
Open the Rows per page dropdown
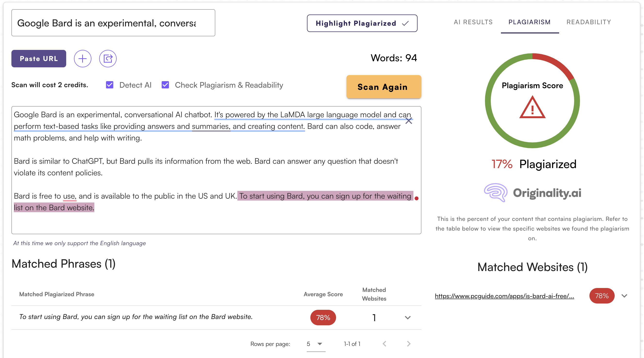316,344
